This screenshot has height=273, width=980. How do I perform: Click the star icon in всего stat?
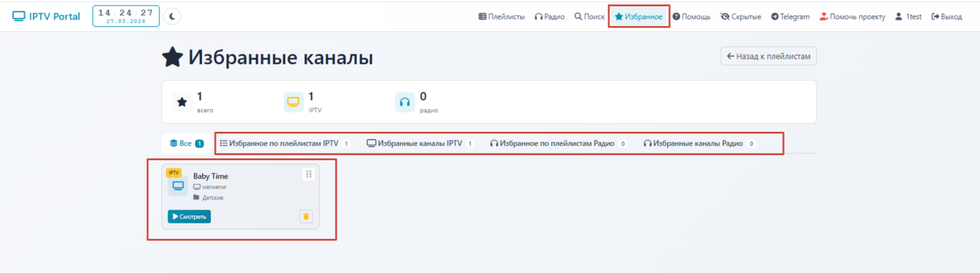click(x=182, y=101)
